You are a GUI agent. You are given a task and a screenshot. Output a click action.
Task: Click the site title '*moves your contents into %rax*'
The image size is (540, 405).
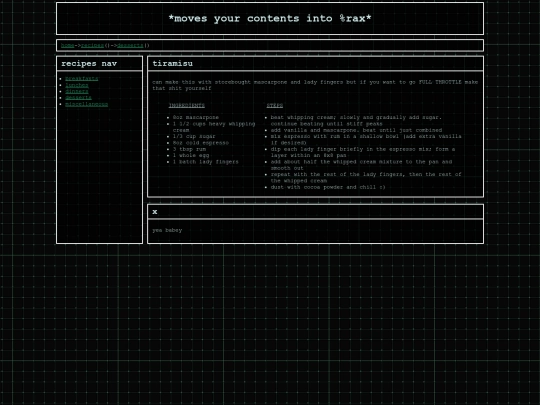pyautogui.click(x=270, y=18)
